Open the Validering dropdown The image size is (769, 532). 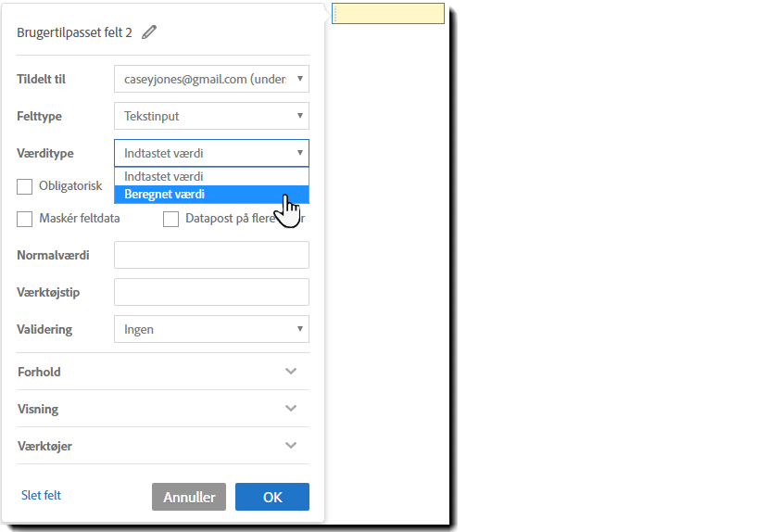coord(211,329)
